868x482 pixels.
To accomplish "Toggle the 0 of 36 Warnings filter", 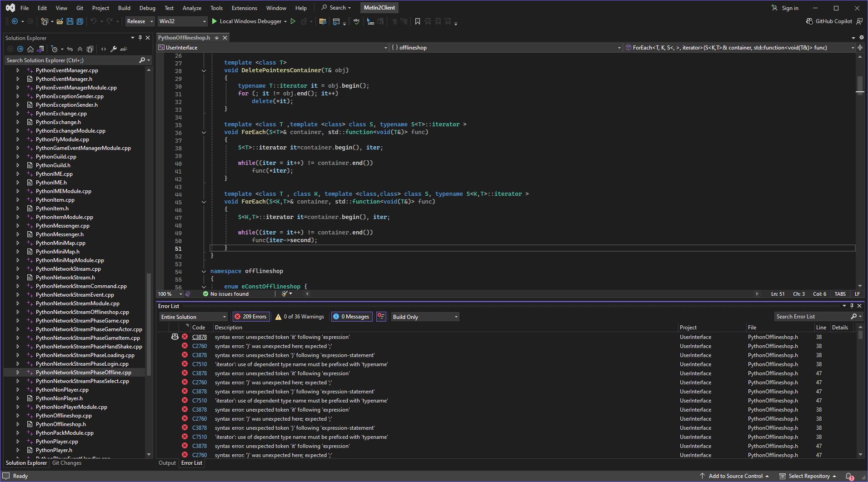I will [x=300, y=317].
